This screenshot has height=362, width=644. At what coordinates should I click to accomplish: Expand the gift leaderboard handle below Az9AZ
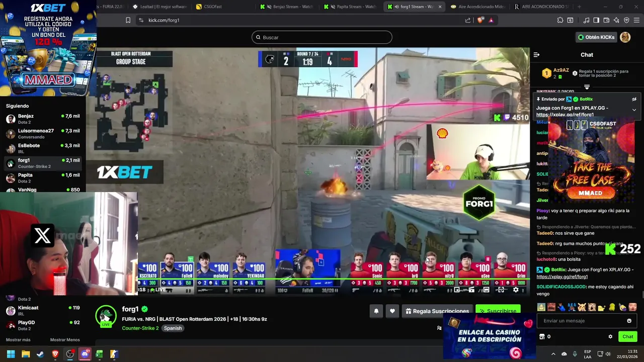pyautogui.click(x=587, y=87)
